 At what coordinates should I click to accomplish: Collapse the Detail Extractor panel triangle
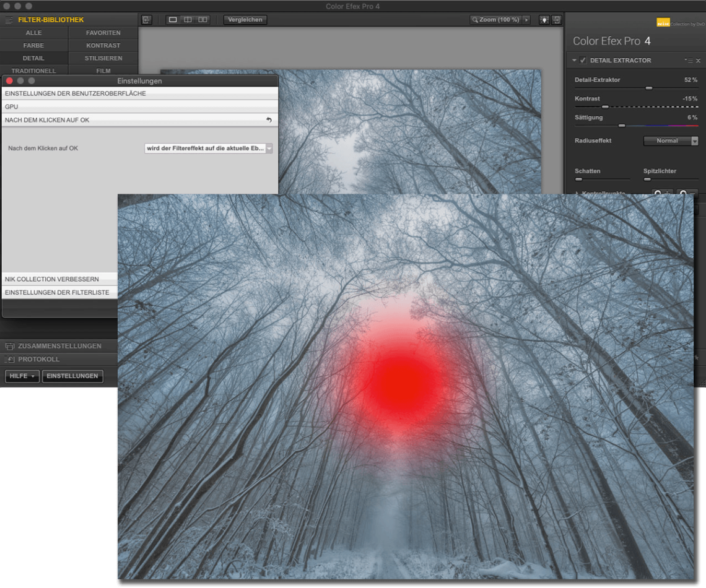pyautogui.click(x=575, y=61)
